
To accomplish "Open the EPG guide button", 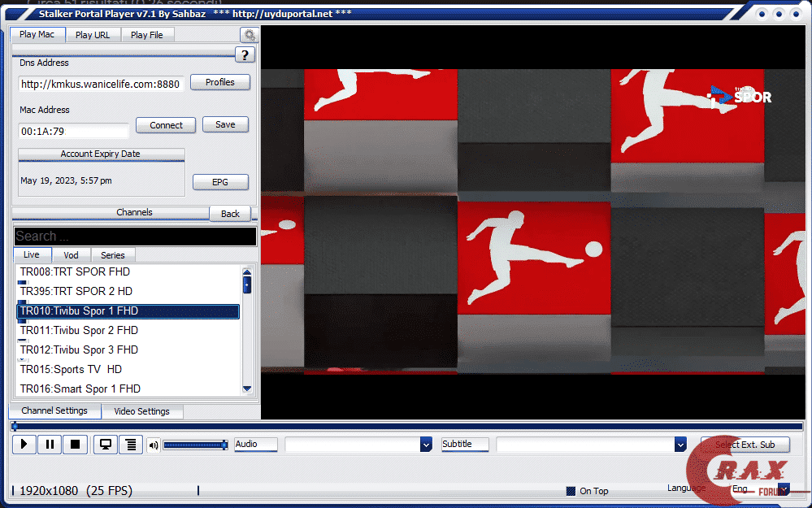I will tap(220, 182).
